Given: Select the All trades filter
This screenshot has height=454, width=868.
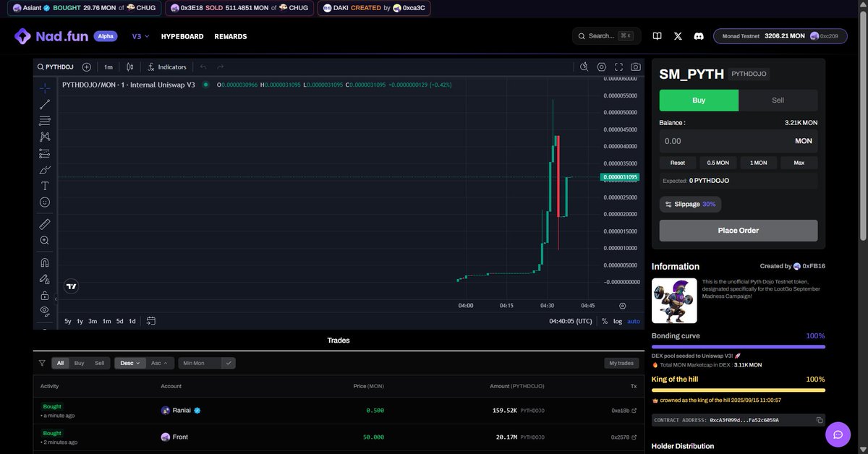Looking at the screenshot, I should click(61, 363).
